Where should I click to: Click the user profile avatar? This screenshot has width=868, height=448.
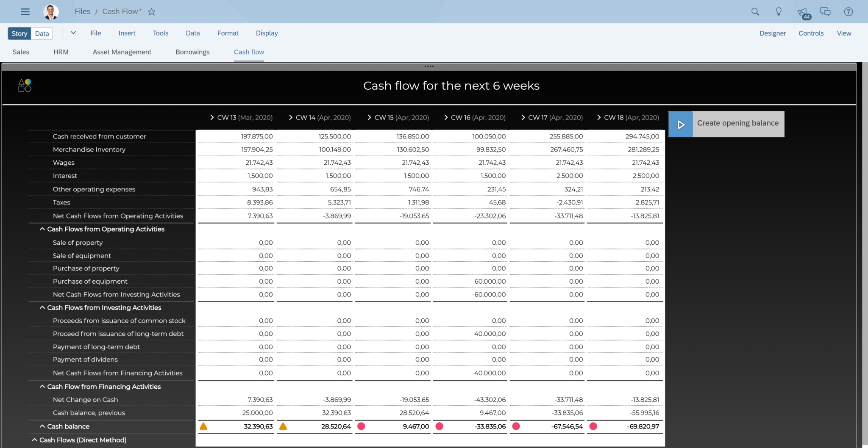tap(51, 12)
